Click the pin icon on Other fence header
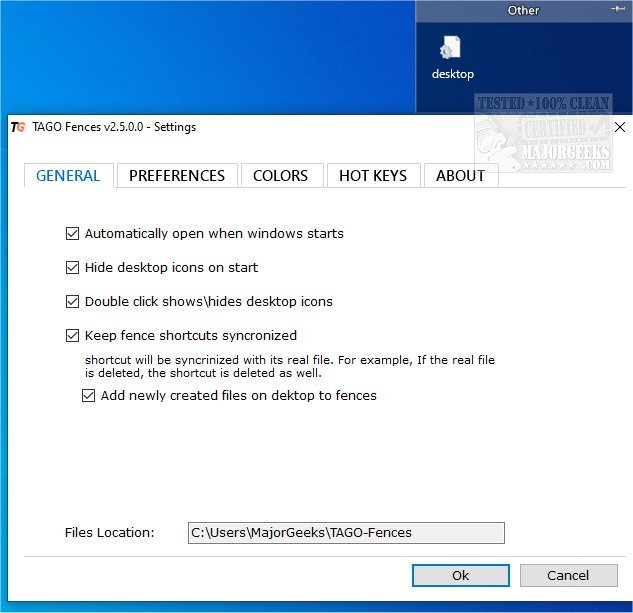633x613 pixels. click(x=617, y=8)
